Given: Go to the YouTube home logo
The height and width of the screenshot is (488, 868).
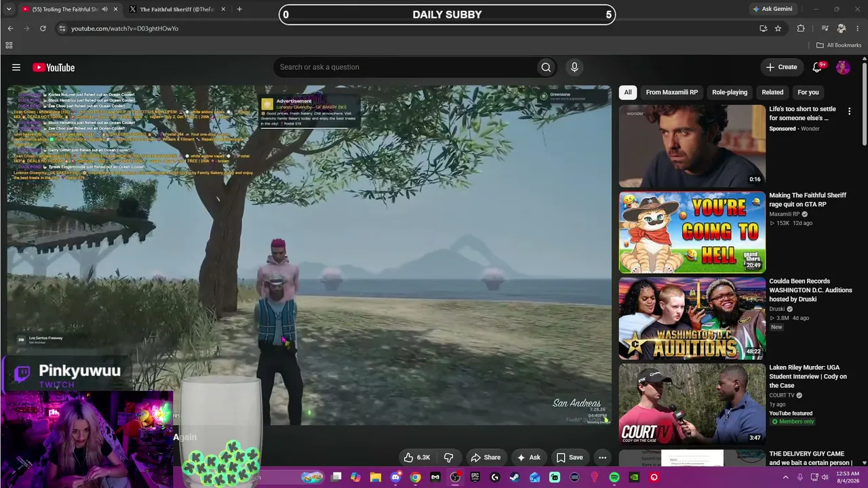Looking at the screenshot, I should [x=54, y=67].
